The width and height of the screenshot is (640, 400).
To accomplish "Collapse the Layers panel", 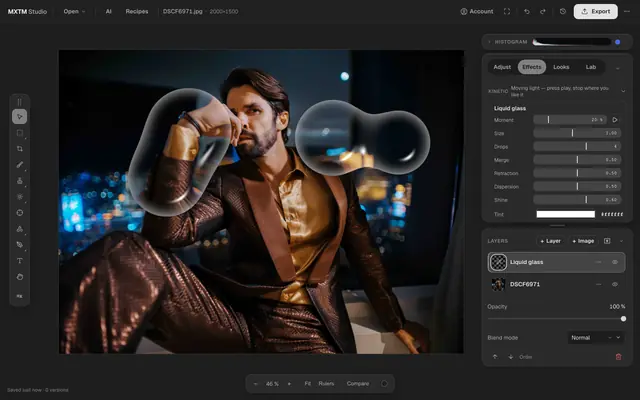I will pos(621,241).
